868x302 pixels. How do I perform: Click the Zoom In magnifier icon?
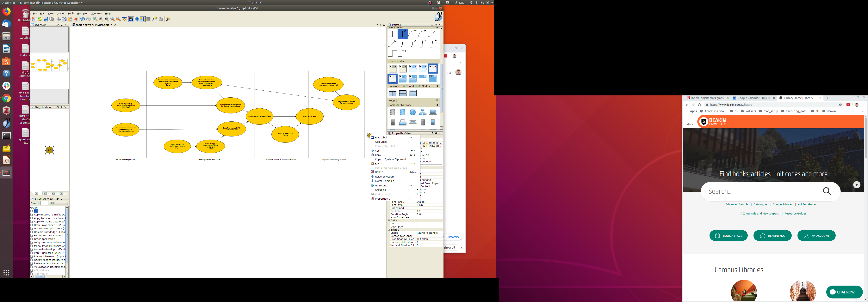click(95, 19)
